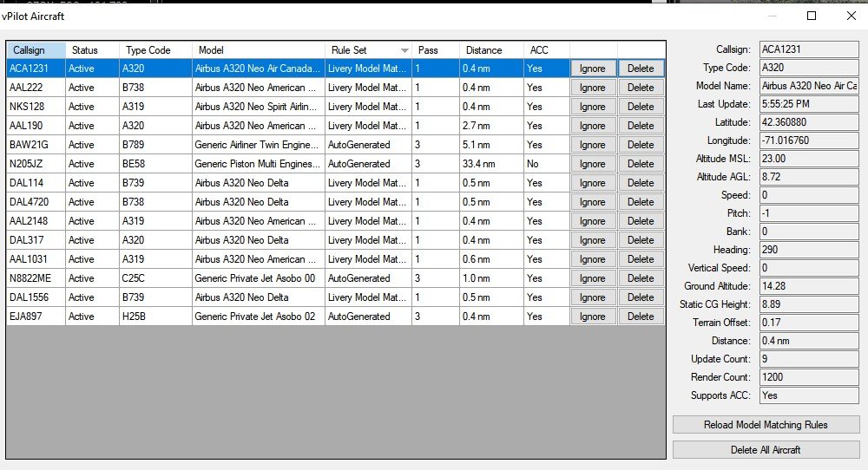Ignore aircraft DAL1556
This screenshot has width=868, height=470.
(x=593, y=297)
